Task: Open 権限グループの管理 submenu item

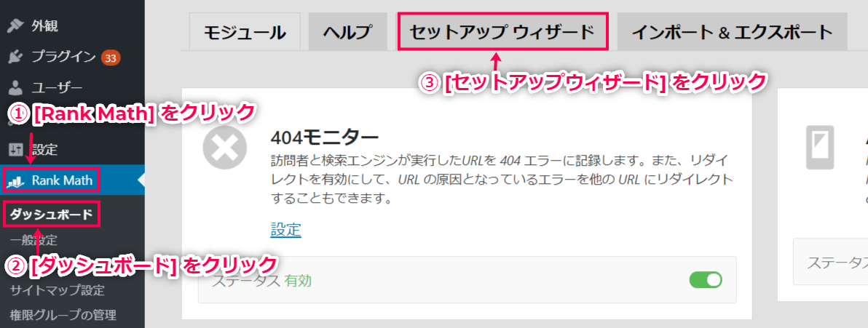Action: pos(63,316)
